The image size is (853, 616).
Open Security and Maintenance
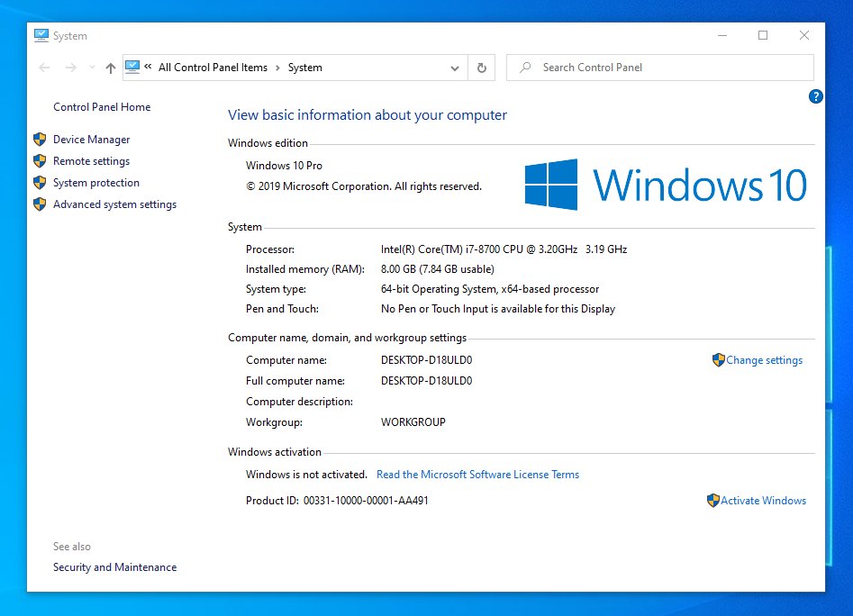tap(114, 567)
